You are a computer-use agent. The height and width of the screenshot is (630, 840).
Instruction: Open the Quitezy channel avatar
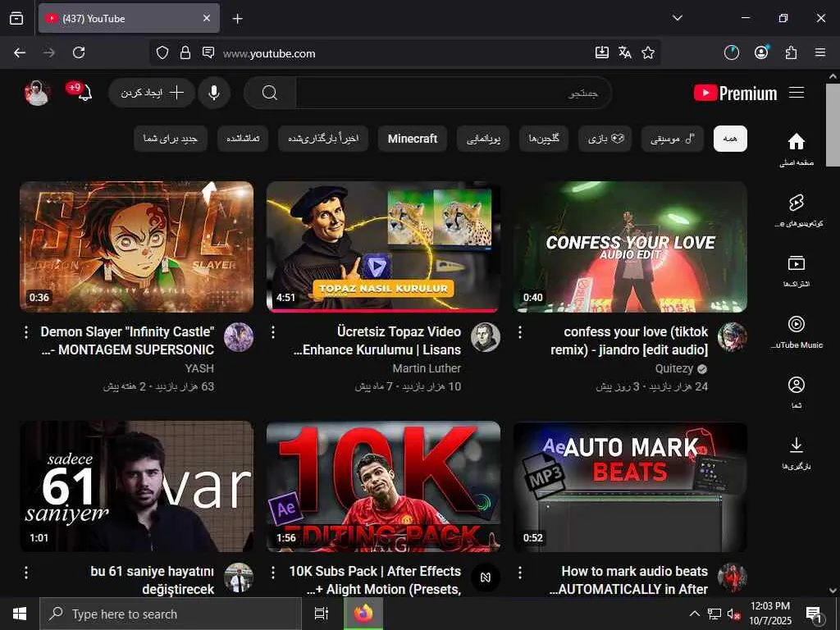tap(733, 337)
